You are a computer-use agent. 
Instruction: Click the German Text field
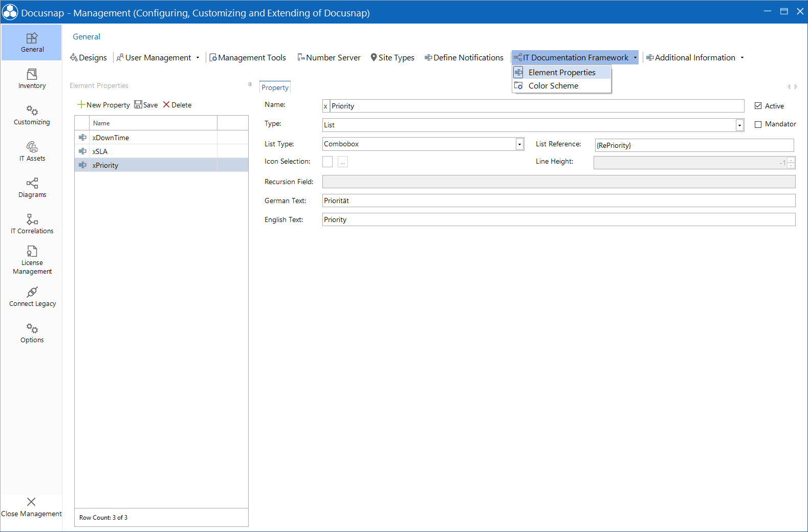559,201
